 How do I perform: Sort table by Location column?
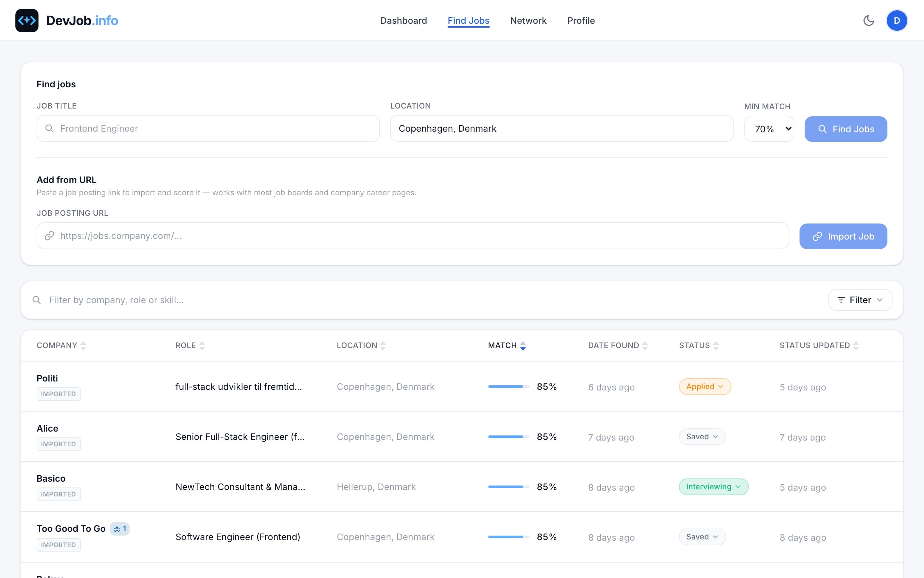pos(361,346)
